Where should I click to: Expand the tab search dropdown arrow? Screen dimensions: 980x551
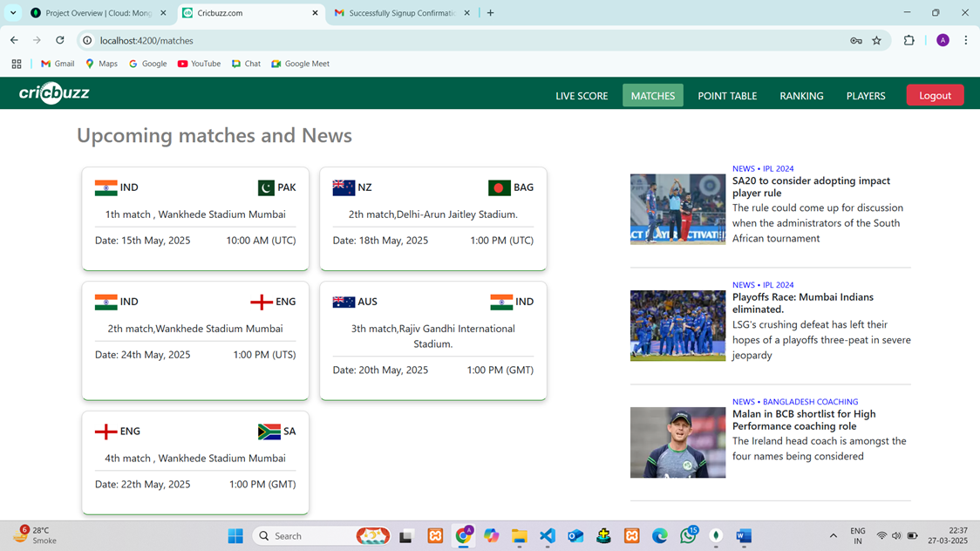coord(13,13)
